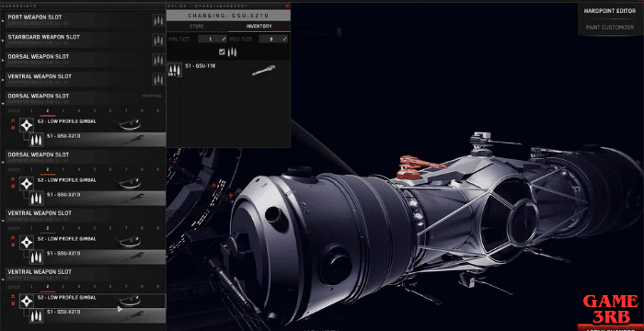Click the Min Size stepper arrows
This screenshot has height=331, width=644.
224,39
